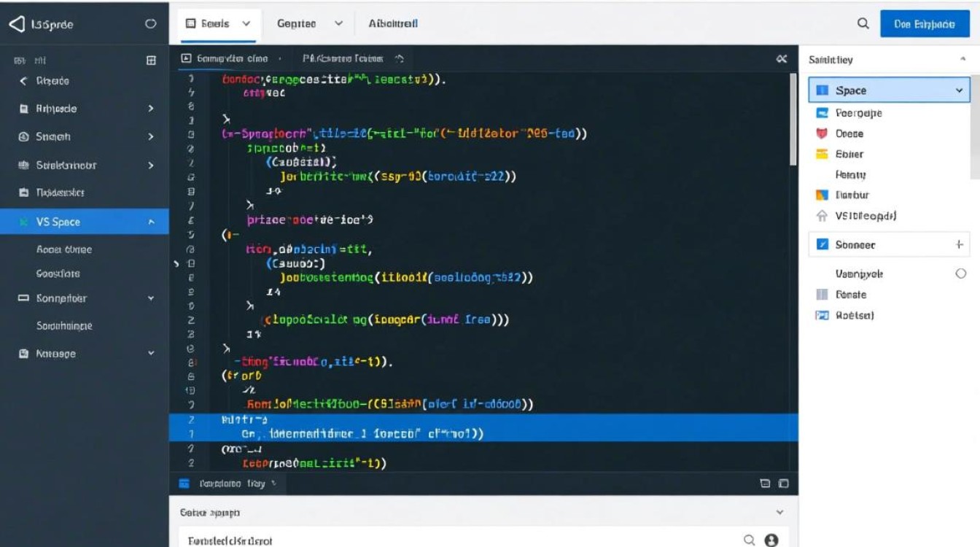
Task: Click the blue icon beside the selected Space row
Action: tap(822, 90)
